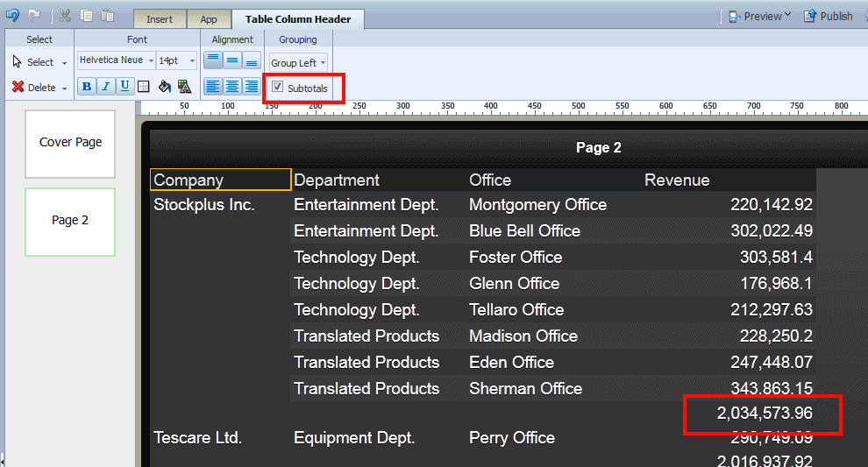Screen dimensions: 868x467
Task: Click the Select pointer tool icon
Action: (x=18, y=61)
